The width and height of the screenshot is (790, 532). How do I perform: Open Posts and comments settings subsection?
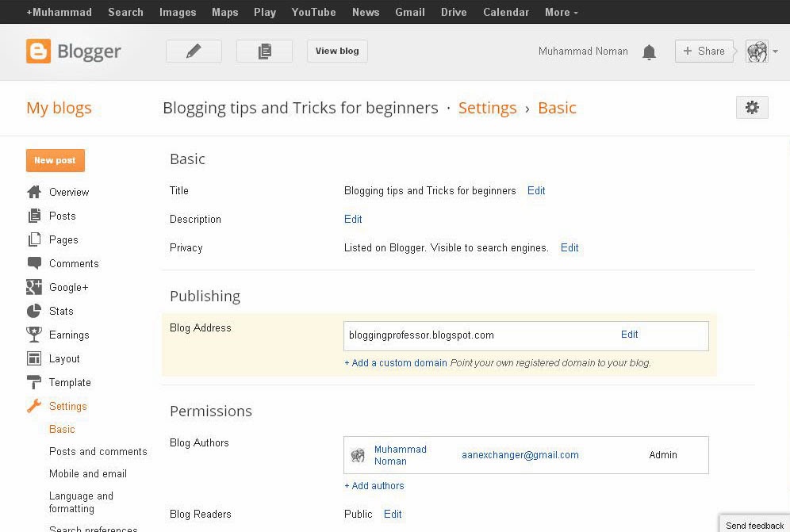98,451
